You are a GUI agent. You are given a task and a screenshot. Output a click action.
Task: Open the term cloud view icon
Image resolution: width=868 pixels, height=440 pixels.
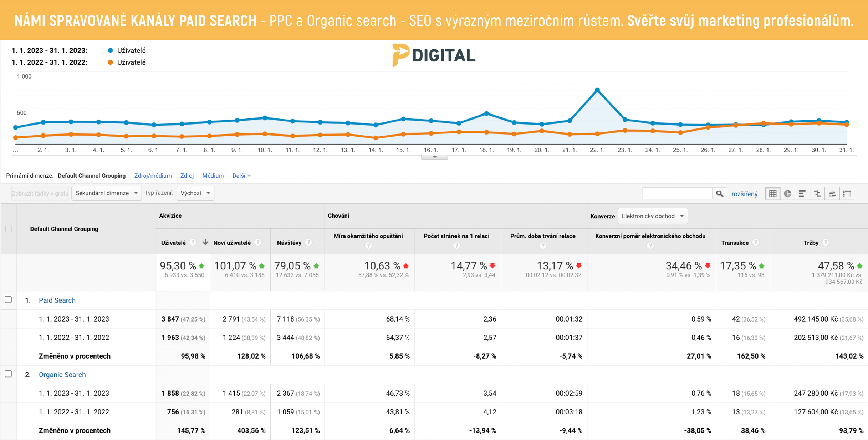[832, 194]
